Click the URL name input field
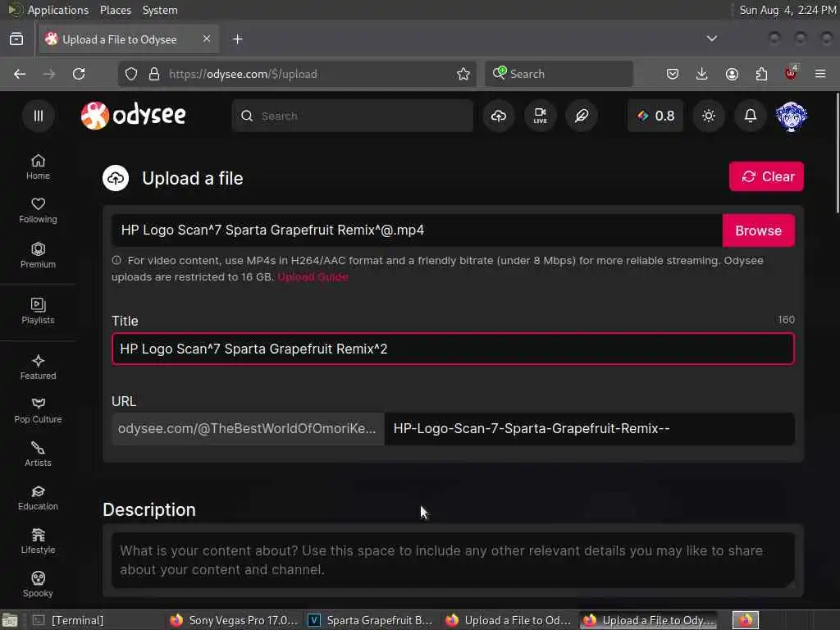 pos(589,428)
